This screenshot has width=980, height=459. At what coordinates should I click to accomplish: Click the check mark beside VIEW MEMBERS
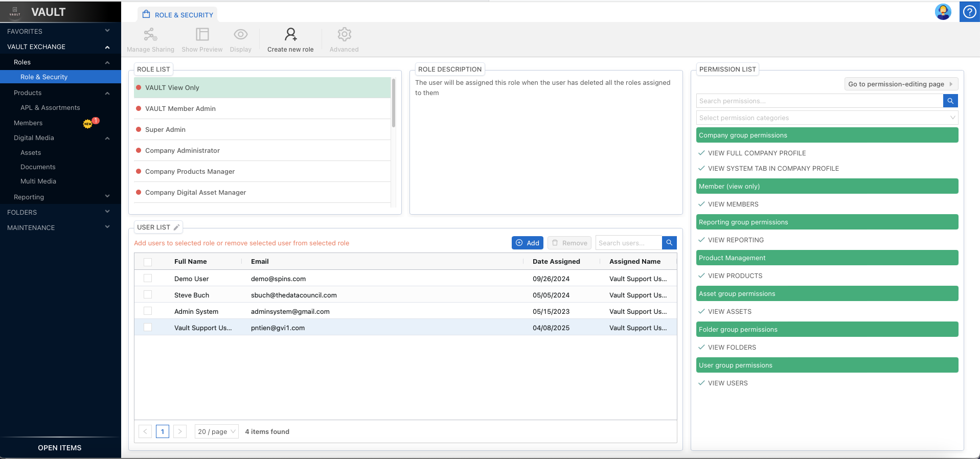pos(701,204)
